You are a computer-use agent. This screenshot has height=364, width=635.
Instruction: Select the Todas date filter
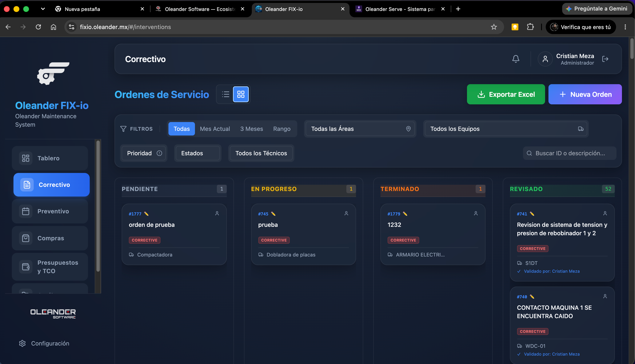coord(181,129)
